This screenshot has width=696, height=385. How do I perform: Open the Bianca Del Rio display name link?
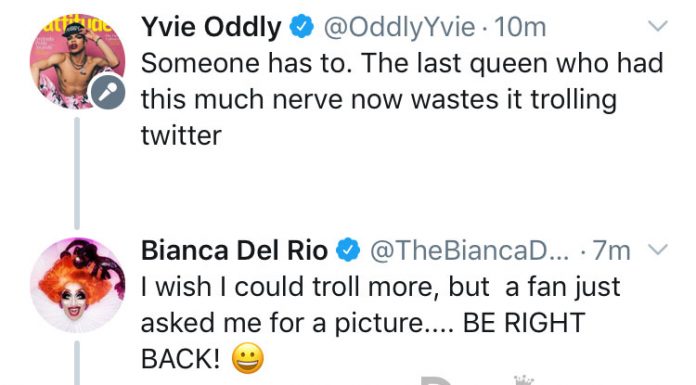click(234, 250)
